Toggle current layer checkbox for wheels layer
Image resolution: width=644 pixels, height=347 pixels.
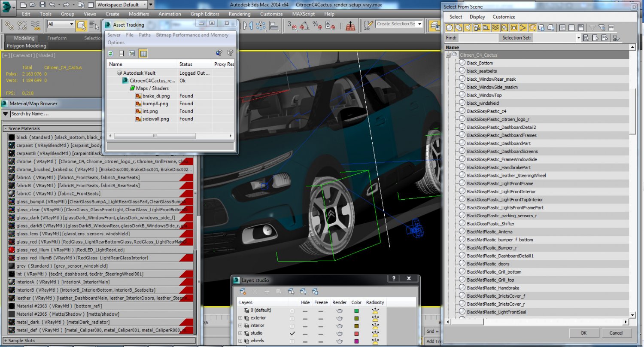[x=292, y=341]
